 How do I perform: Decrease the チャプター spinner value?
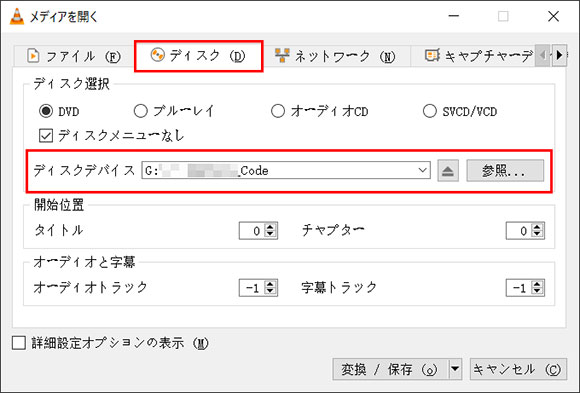coord(537,235)
